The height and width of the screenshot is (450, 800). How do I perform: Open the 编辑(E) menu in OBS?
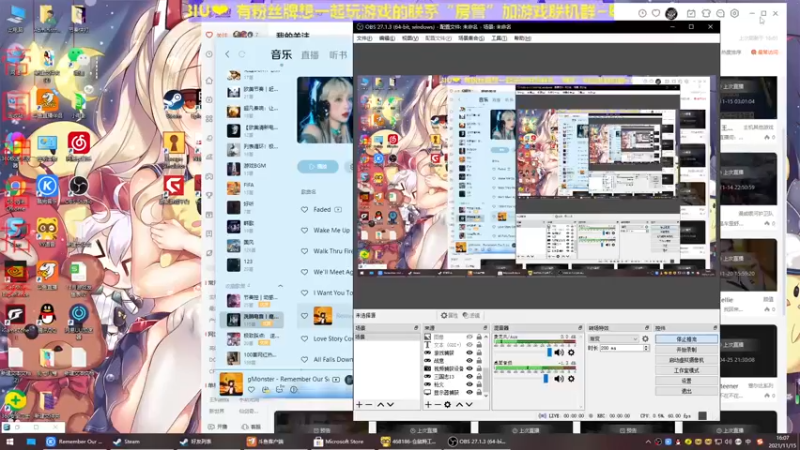(387, 38)
